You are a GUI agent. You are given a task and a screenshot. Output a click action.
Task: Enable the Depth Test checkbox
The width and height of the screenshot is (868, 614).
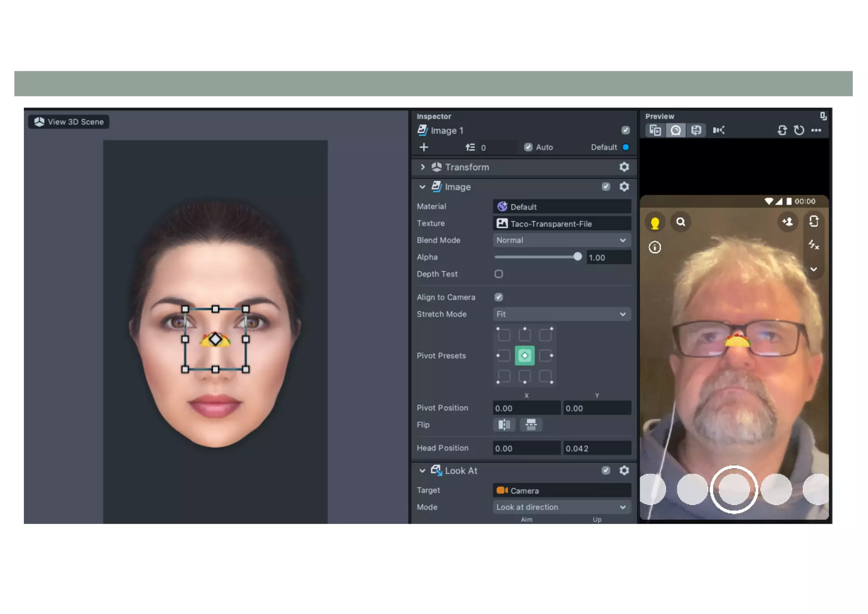pos(499,274)
